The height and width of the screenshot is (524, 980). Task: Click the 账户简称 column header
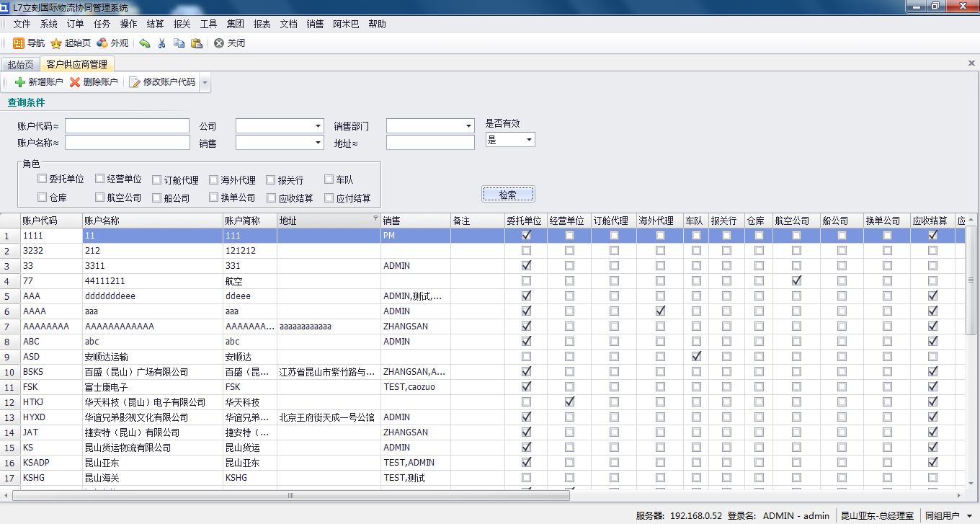(x=249, y=221)
